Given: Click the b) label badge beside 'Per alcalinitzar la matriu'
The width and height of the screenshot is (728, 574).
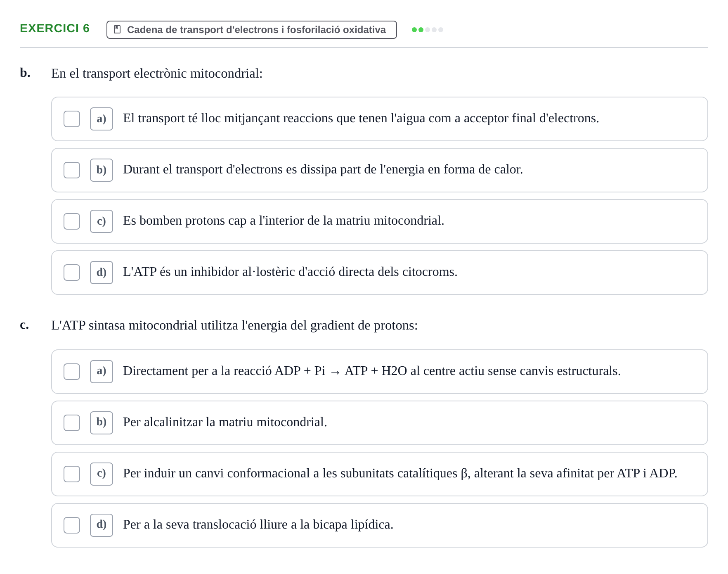Looking at the screenshot, I should pos(102,423).
